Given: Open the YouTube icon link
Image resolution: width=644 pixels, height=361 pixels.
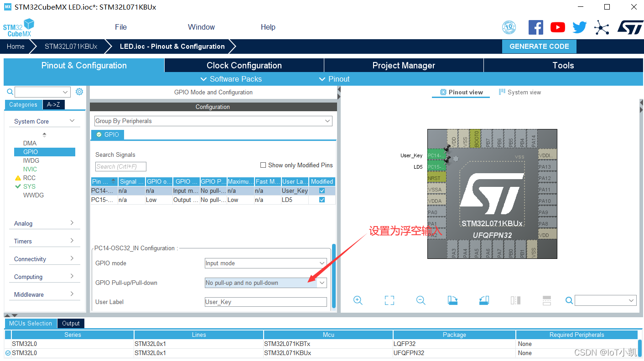Looking at the screenshot, I should 557,27.
